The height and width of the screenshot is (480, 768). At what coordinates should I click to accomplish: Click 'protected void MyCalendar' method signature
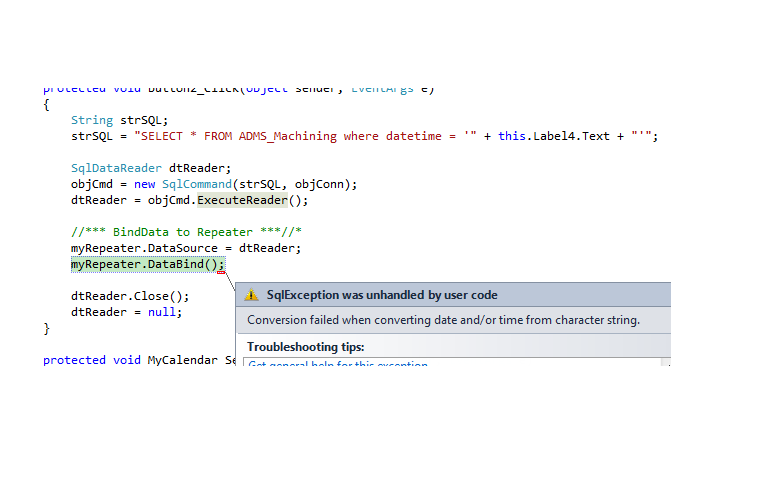click(139, 360)
